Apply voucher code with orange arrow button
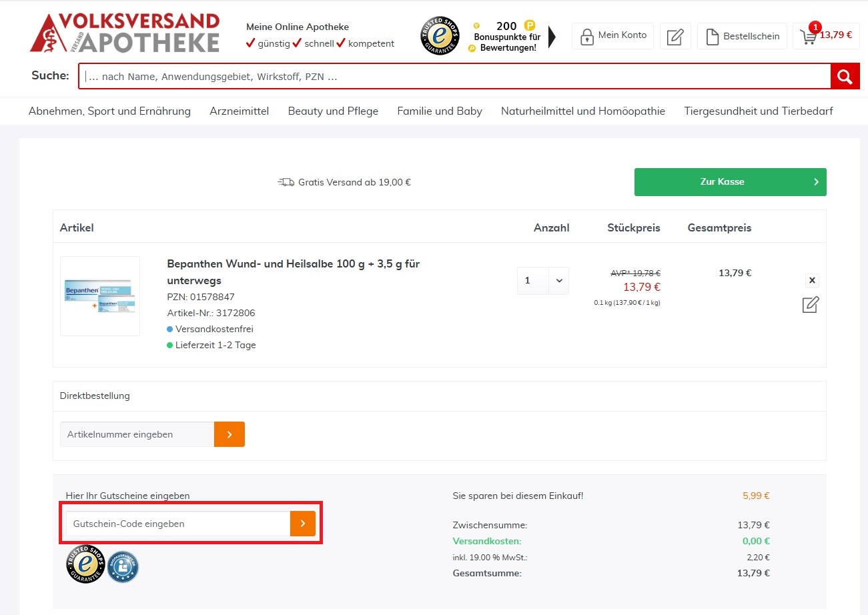 [303, 524]
